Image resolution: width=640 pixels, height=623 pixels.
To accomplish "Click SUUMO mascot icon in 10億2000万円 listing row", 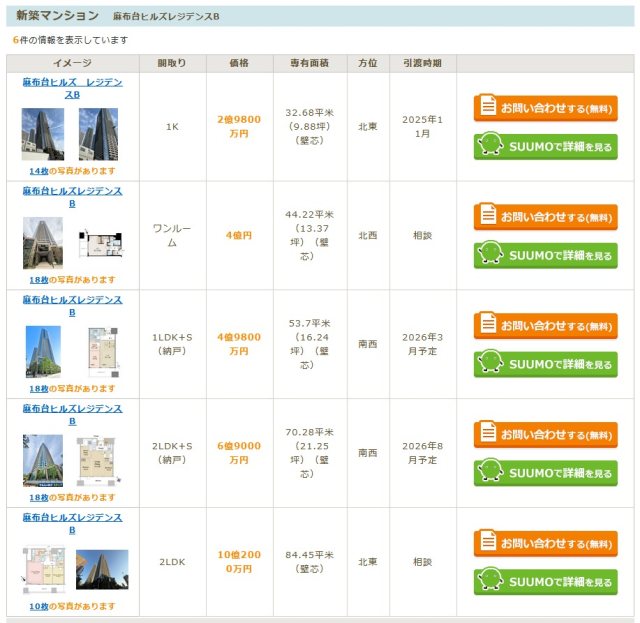I will point(489,581).
